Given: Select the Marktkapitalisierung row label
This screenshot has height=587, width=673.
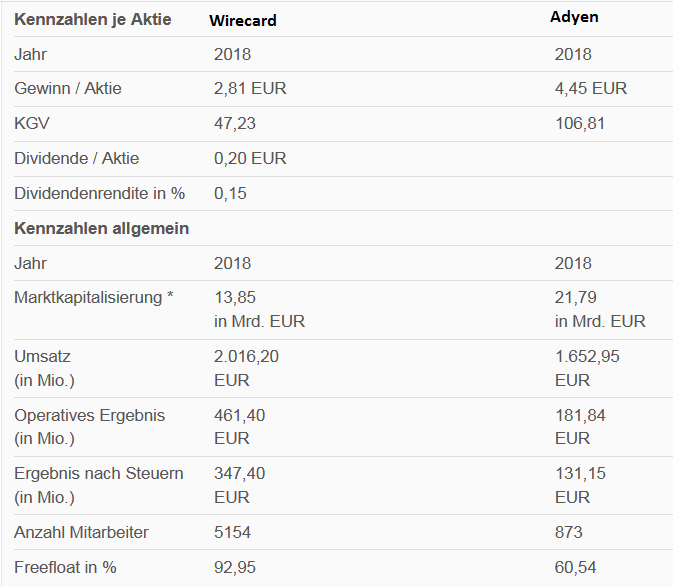Looking at the screenshot, I should click(x=94, y=297).
